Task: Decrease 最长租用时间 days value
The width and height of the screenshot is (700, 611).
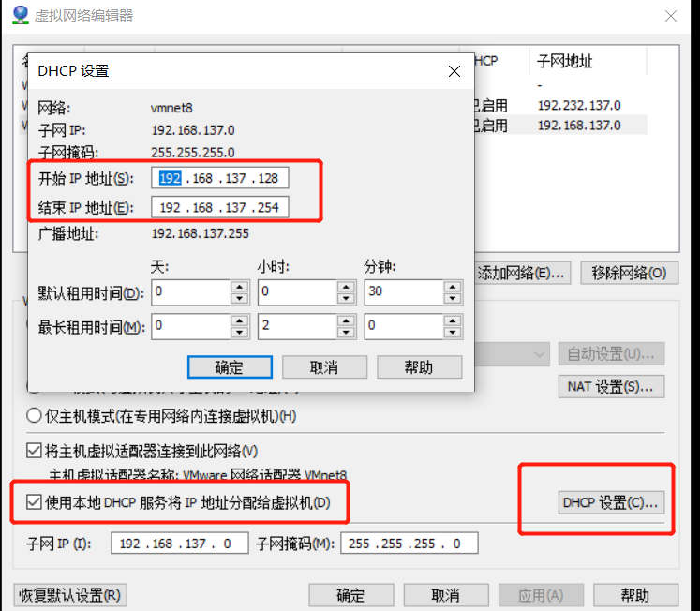Action: point(240,333)
